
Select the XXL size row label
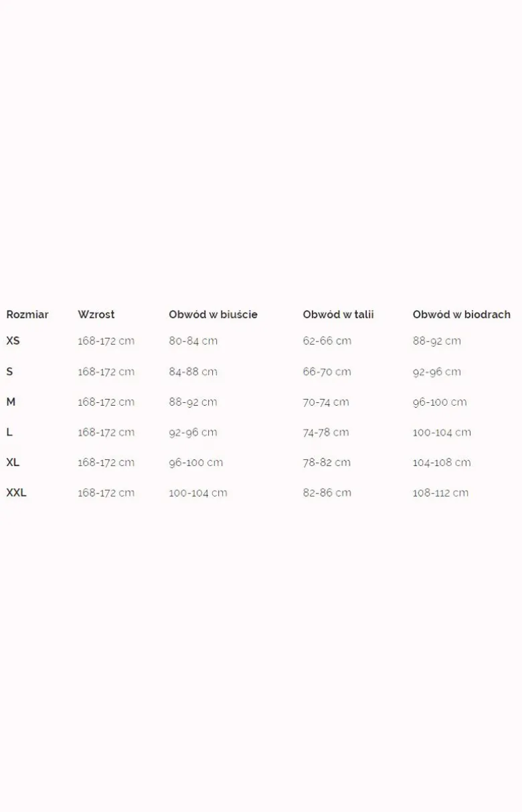[x=16, y=492]
